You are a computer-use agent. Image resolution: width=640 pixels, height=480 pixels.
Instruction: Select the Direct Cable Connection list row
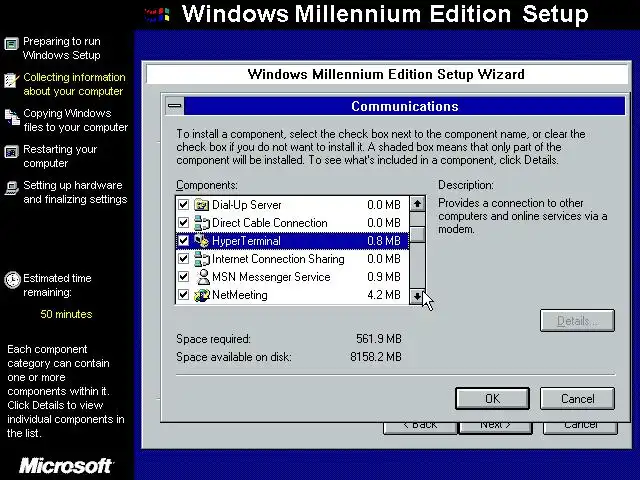point(292,223)
